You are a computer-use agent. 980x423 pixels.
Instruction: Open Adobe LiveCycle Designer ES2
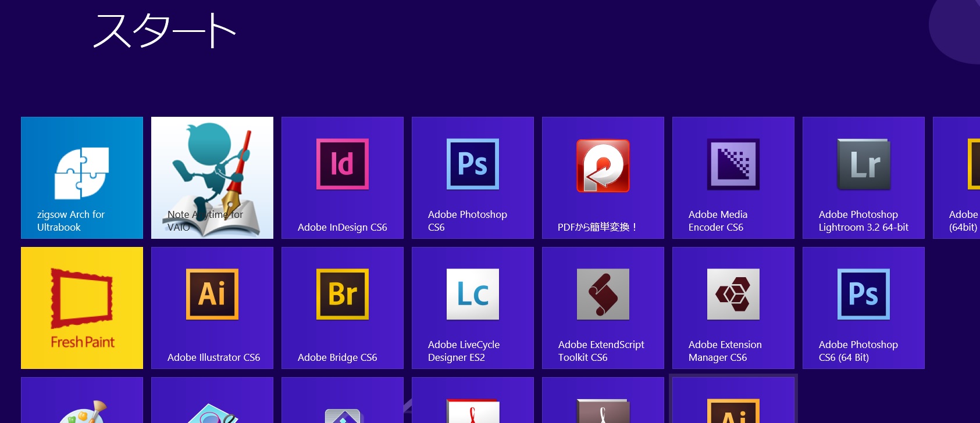473,308
